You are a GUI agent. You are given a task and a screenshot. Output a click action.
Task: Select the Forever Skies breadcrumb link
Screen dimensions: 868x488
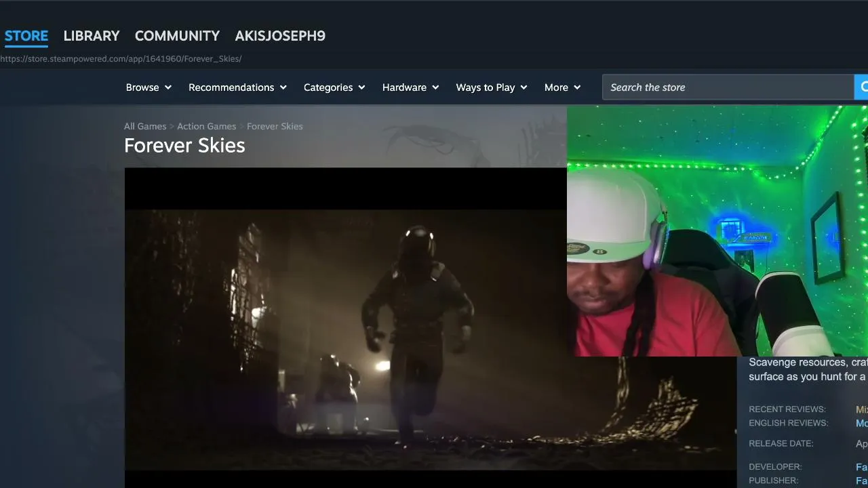point(275,126)
